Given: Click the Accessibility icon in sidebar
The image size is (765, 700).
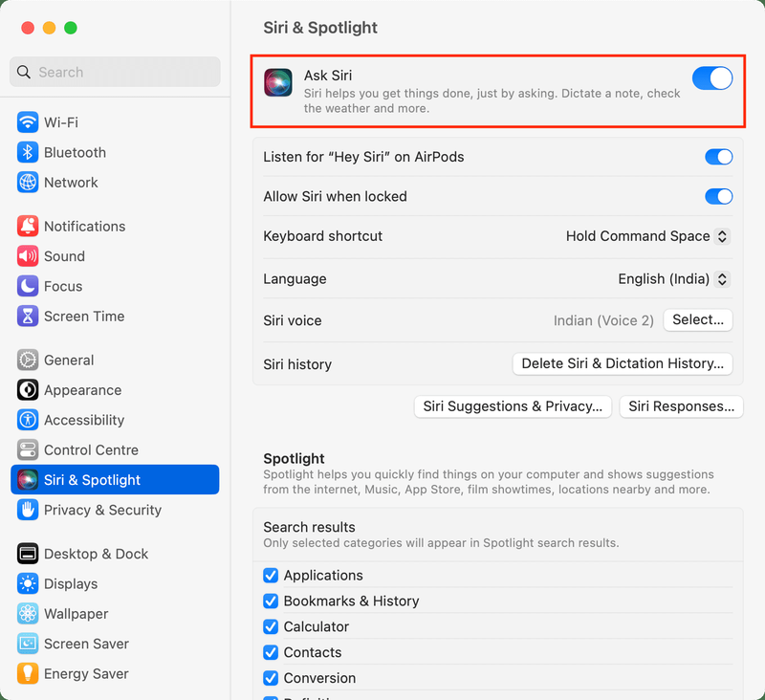Looking at the screenshot, I should [x=28, y=420].
